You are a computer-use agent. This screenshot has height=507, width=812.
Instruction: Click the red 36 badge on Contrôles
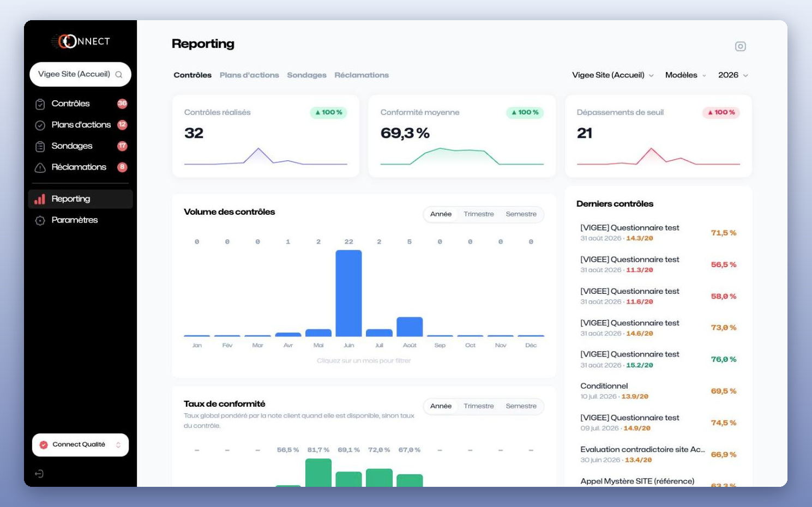point(122,104)
